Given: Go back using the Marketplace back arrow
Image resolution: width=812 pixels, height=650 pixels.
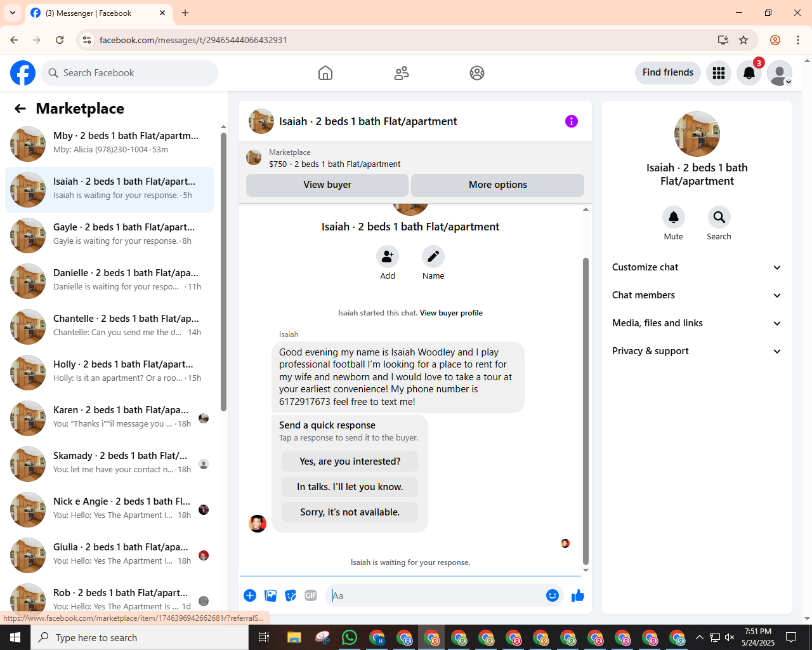Looking at the screenshot, I should click(x=20, y=109).
